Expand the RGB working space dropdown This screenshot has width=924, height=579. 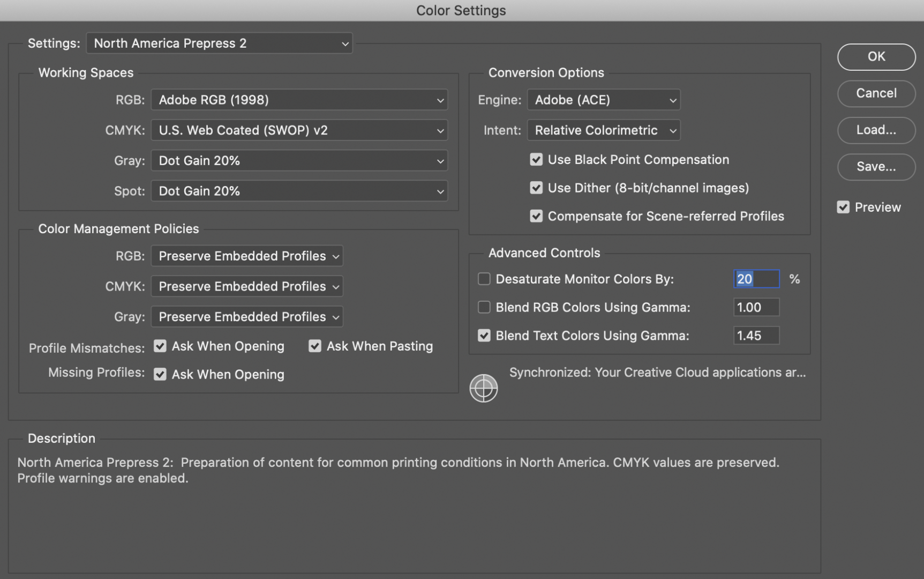coord(299,100)
